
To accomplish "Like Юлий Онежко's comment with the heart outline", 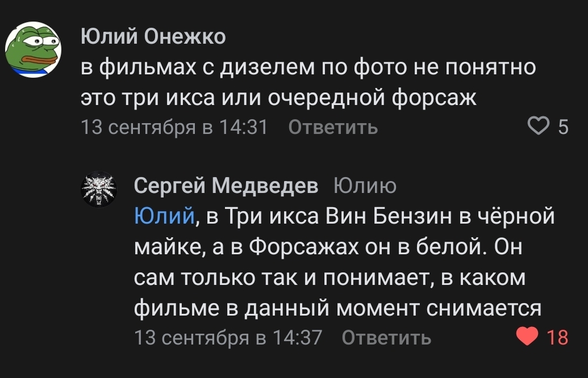I will (x=537, y=127).
